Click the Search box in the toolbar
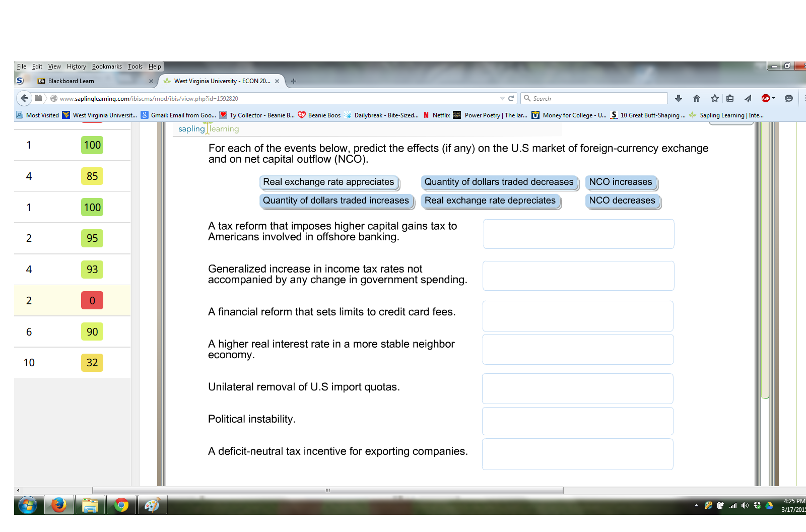This screenshot has height=532, width=806. (594, 99)
